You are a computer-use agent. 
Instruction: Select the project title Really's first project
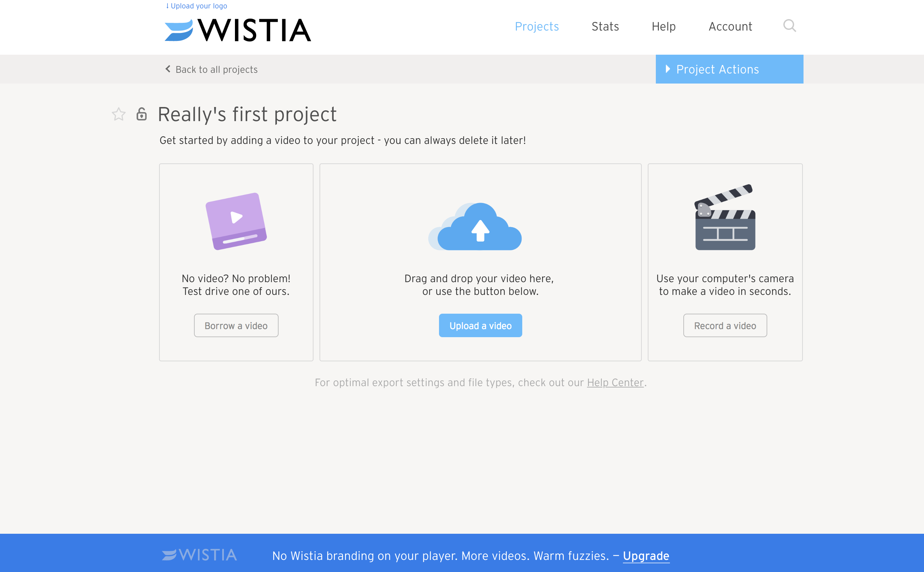(x=247, y=114)
